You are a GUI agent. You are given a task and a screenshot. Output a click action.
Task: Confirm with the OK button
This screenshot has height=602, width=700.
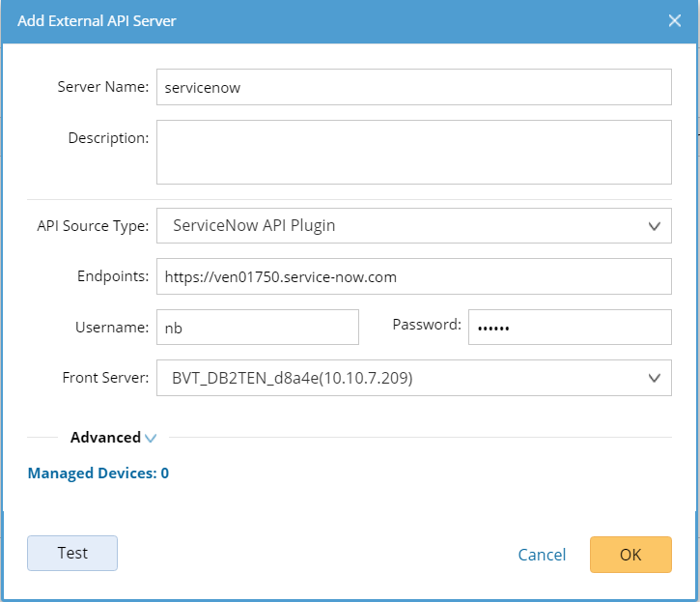click(x=630, y=555)
